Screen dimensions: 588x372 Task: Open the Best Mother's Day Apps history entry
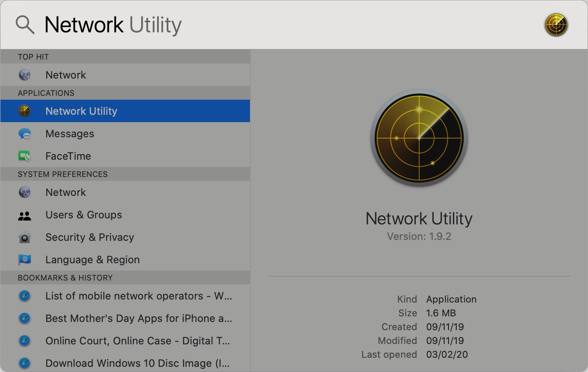[138, 318]
